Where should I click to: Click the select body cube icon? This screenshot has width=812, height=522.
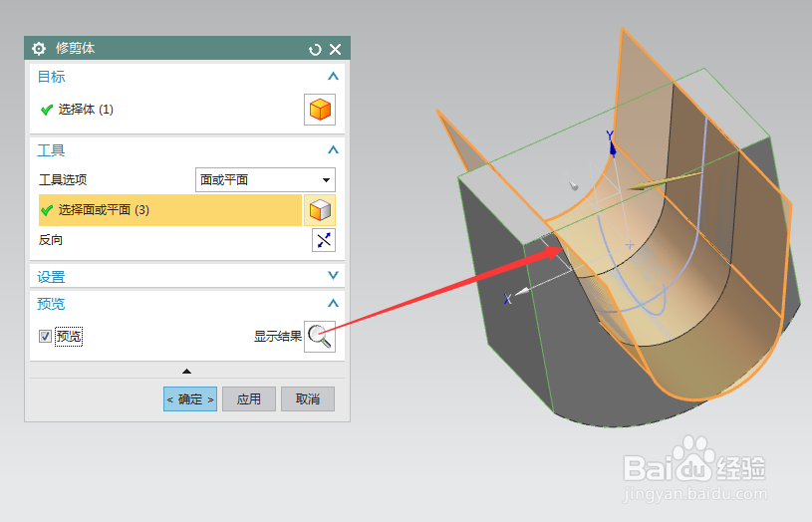[x=320, y=110]
